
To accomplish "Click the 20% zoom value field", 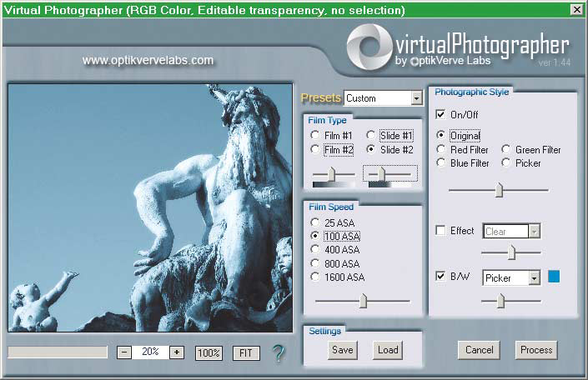I will 150,352.
